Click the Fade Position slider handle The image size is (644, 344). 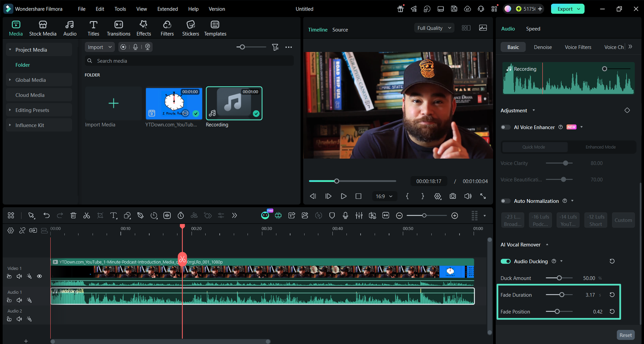tap(557, 311)
